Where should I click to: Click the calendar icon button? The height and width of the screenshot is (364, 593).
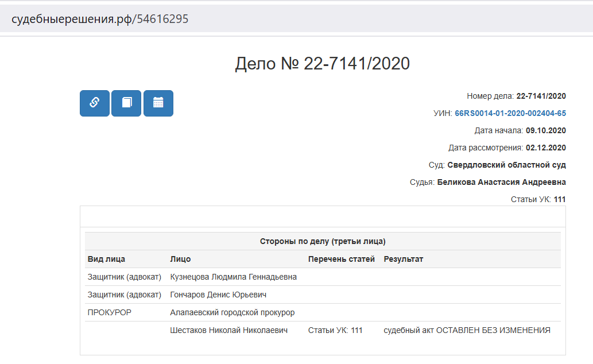(158, 103)
